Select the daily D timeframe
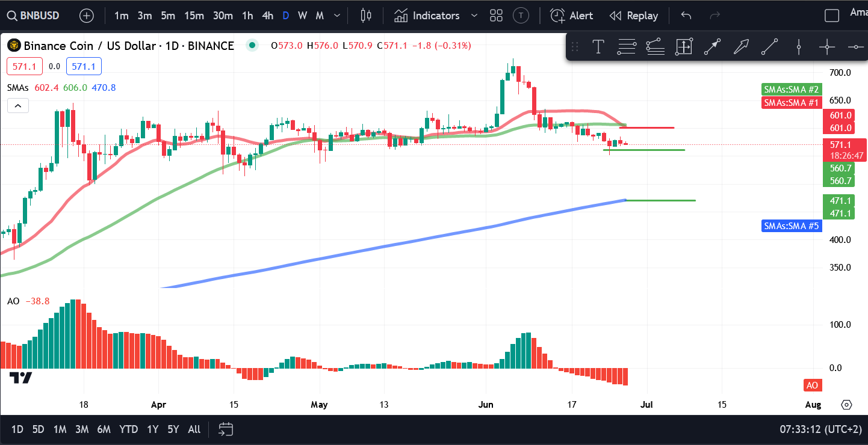This screenshot has height=445, width=868. click(x=285, y=16)
